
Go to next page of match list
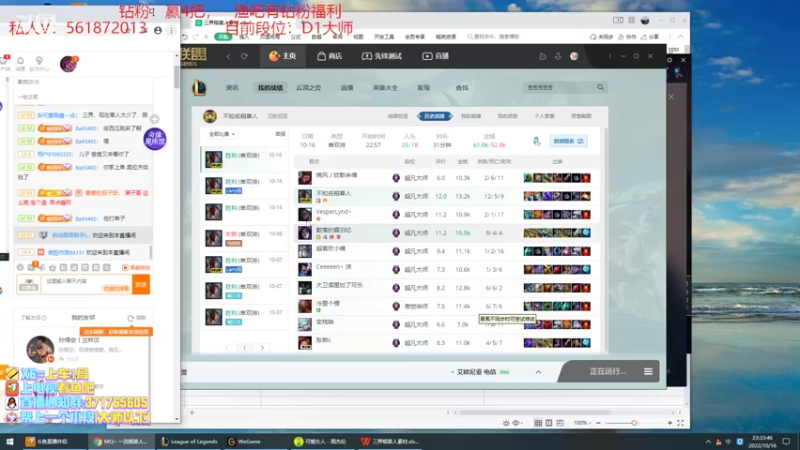tap(262, 348)
